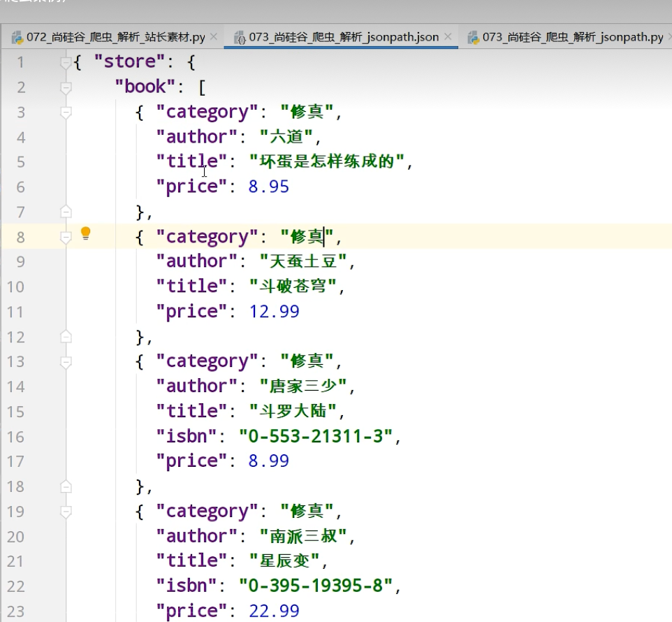Click price value 12.99
Image resolution: width=672 pixels, height=622 pixels.
click(275, 312)
